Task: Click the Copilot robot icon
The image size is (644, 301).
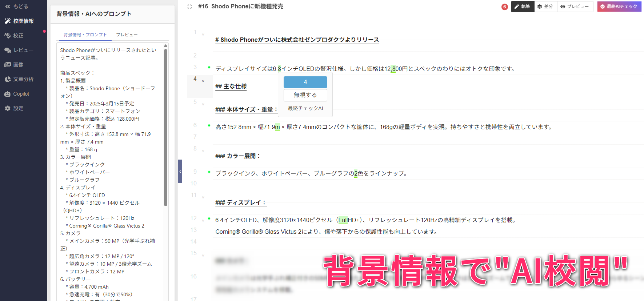Action: [8, 94]
